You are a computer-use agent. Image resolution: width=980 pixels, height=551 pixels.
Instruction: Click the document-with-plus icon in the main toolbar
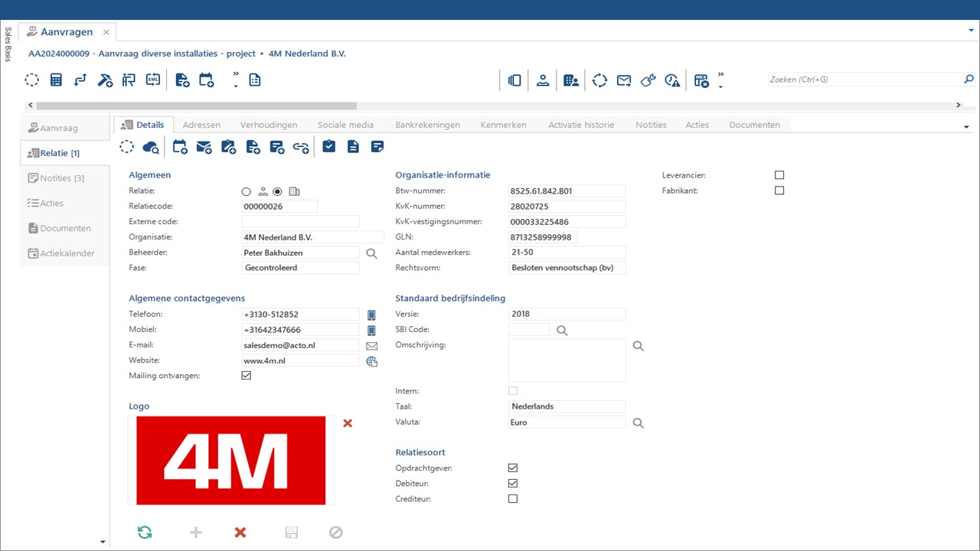pyautogui.click(x=182, y=80)
